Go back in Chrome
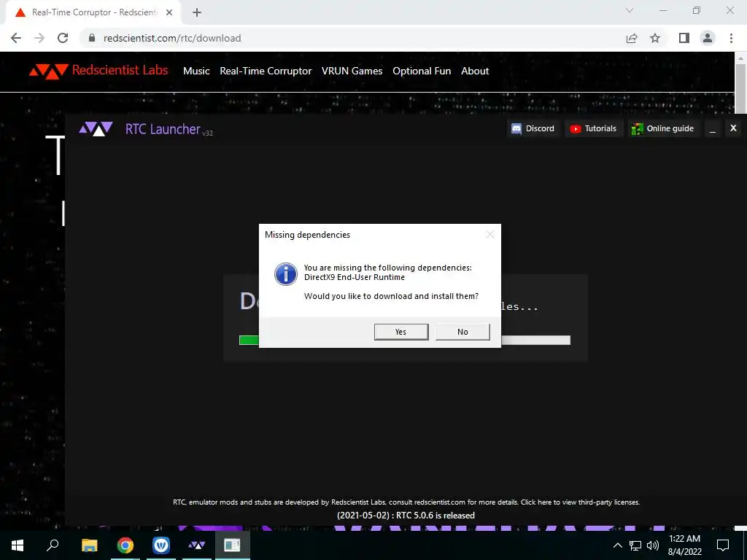 [16, 38]
